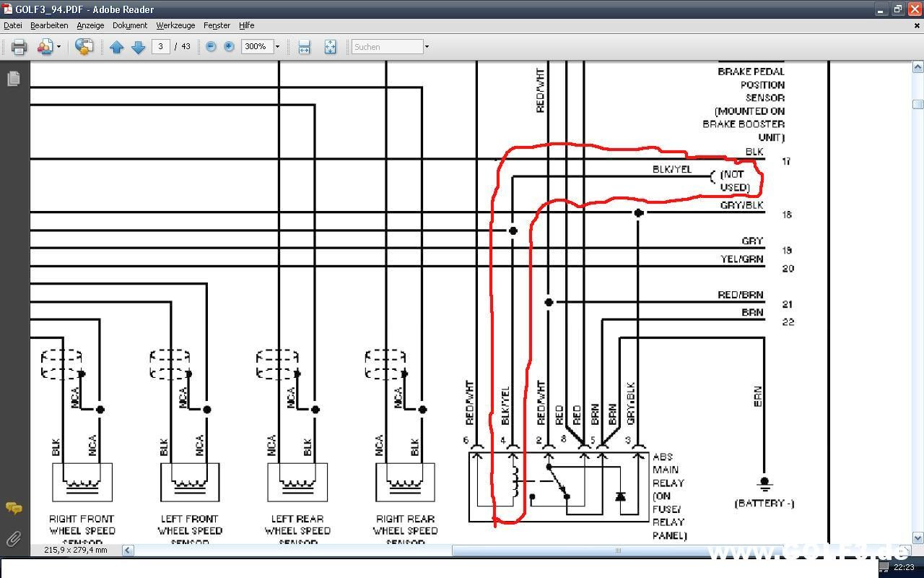Viewport: 924px width, 578px height.
Task: Open dropdown arrow next to collaboration icon
Action: 58,47
